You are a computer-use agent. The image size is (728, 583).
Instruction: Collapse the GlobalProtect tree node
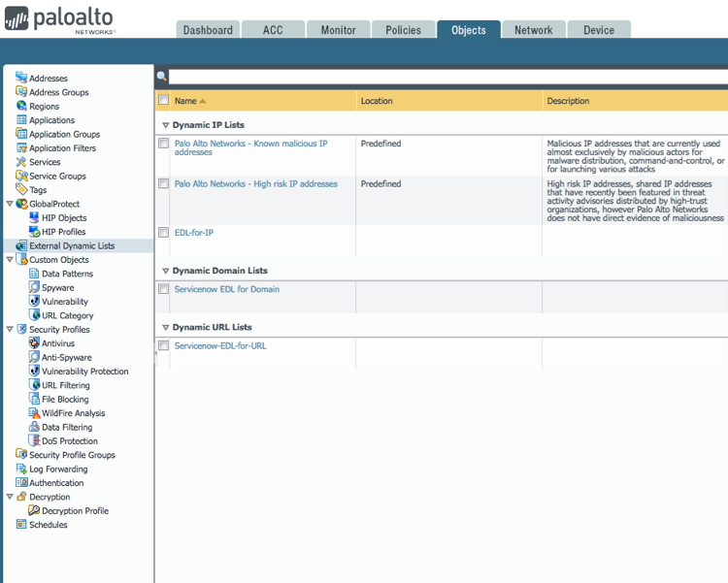point(10,204)
